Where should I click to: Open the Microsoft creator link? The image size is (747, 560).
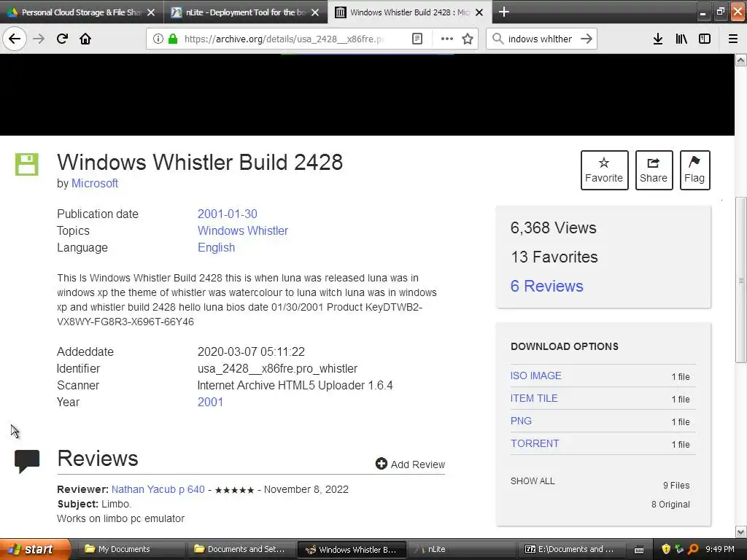[x=95, y=183]
